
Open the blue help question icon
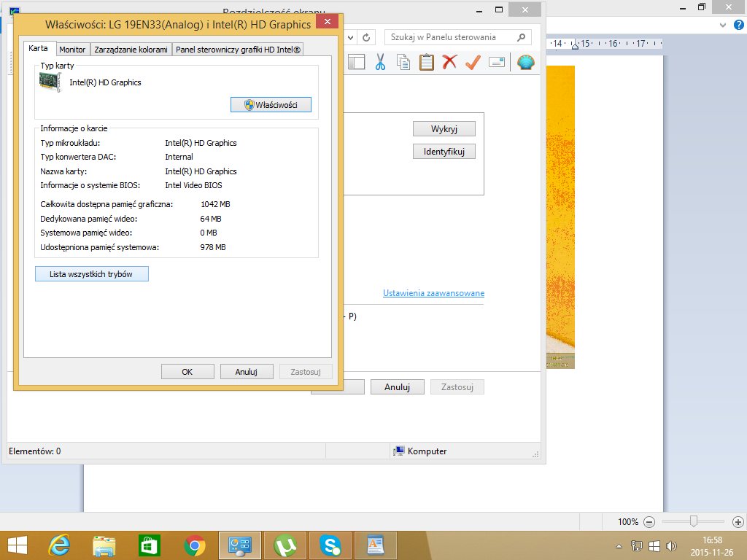pos(738,25)
